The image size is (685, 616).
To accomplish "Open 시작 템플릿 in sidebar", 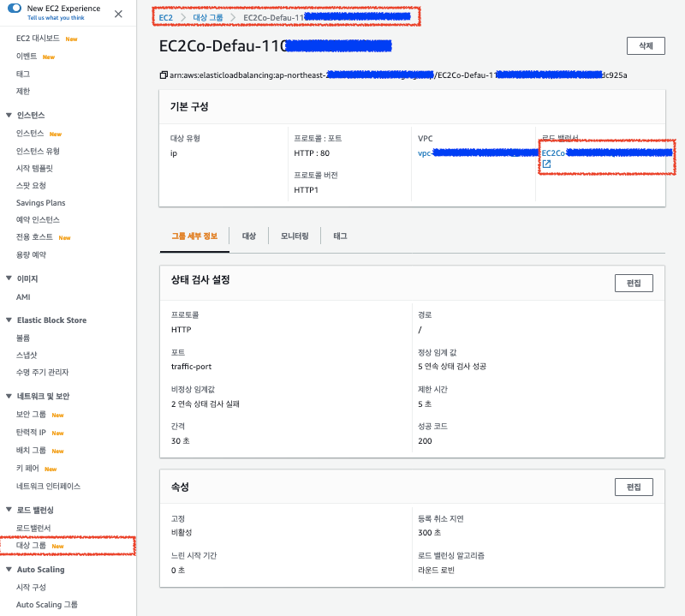I will (34, 168).
